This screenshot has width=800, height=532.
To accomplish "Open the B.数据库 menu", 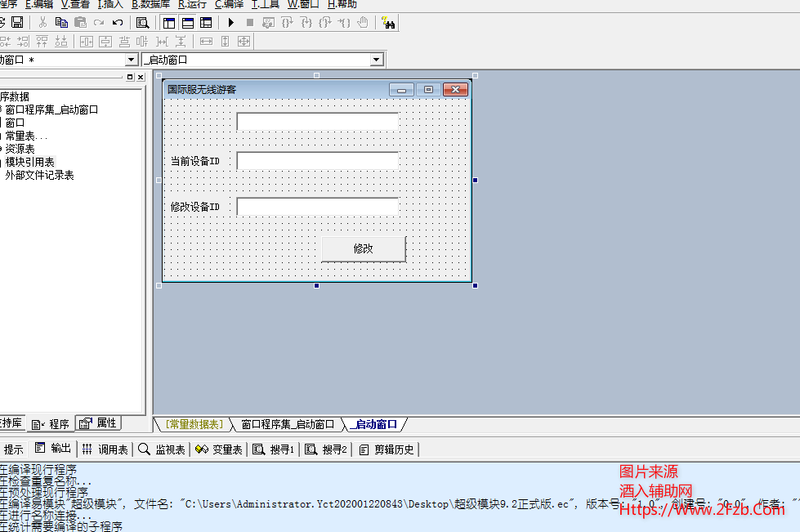I will pyautogui.click(x=151, y=4).
